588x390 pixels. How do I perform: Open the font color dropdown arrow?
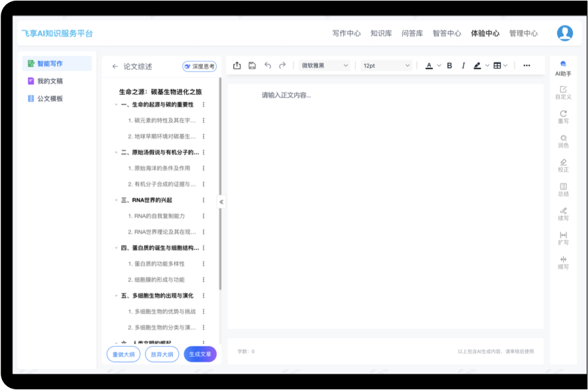click(x=439, y=66)
